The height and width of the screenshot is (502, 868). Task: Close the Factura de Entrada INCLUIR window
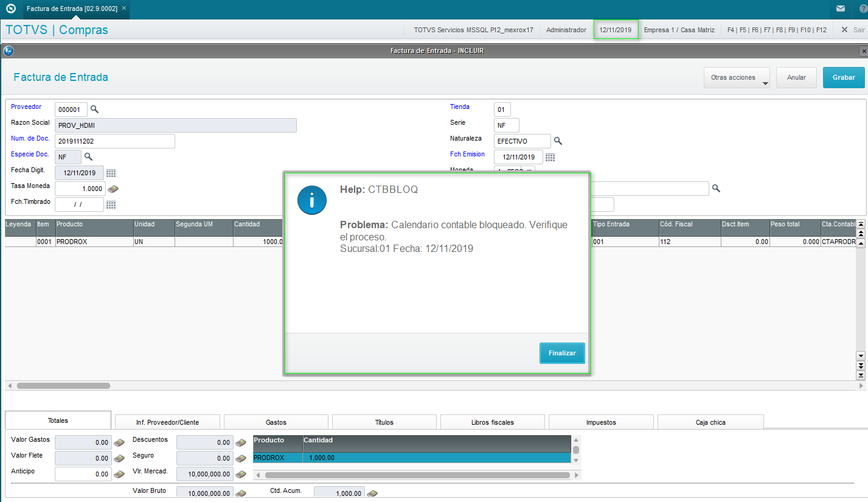863,51
